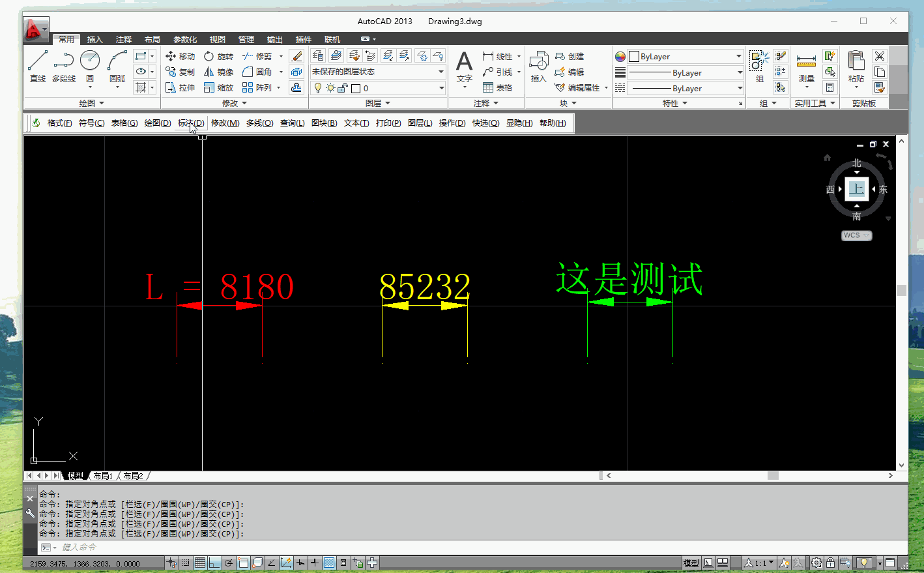Open the ByLayer lineweight dropdown

pyautogui.click(x=685, y=72)
